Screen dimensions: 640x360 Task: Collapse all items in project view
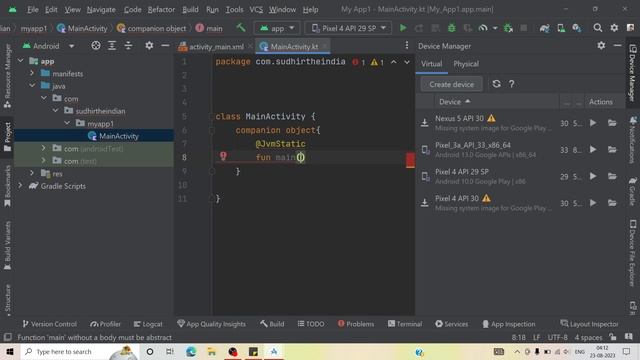(x=128, y=46)
